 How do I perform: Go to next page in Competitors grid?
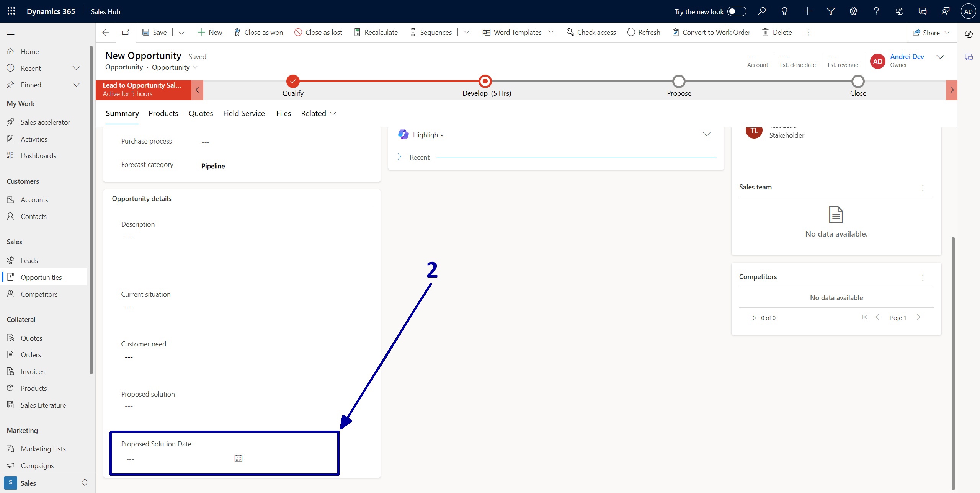tap(917, 317)
